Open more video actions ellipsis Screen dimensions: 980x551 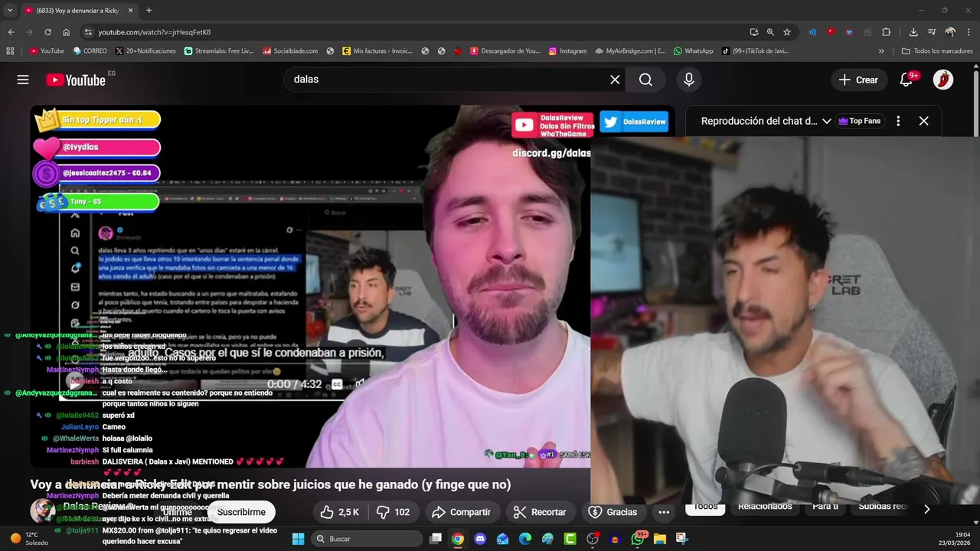click(x=664, y=512)
